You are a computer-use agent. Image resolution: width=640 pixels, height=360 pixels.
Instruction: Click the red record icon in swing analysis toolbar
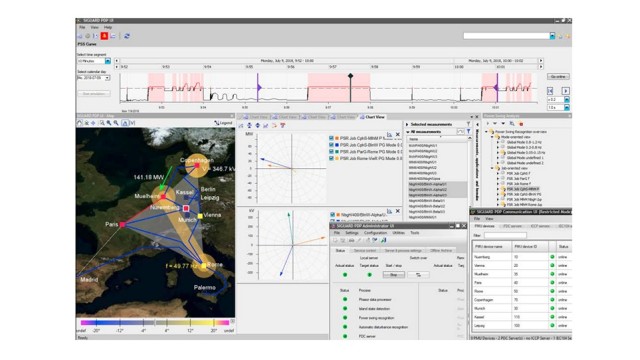tap(521, 124)
